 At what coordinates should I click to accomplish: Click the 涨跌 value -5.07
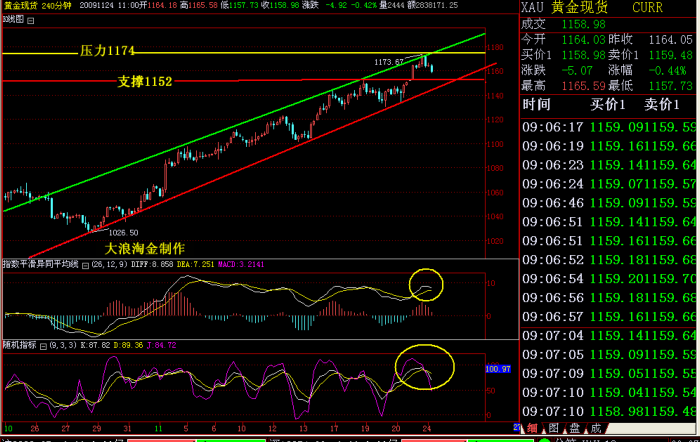click(x=577, y=71)
